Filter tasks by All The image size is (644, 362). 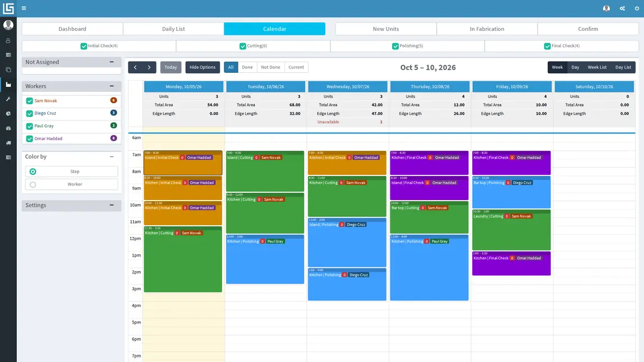(x=231, y=67)
